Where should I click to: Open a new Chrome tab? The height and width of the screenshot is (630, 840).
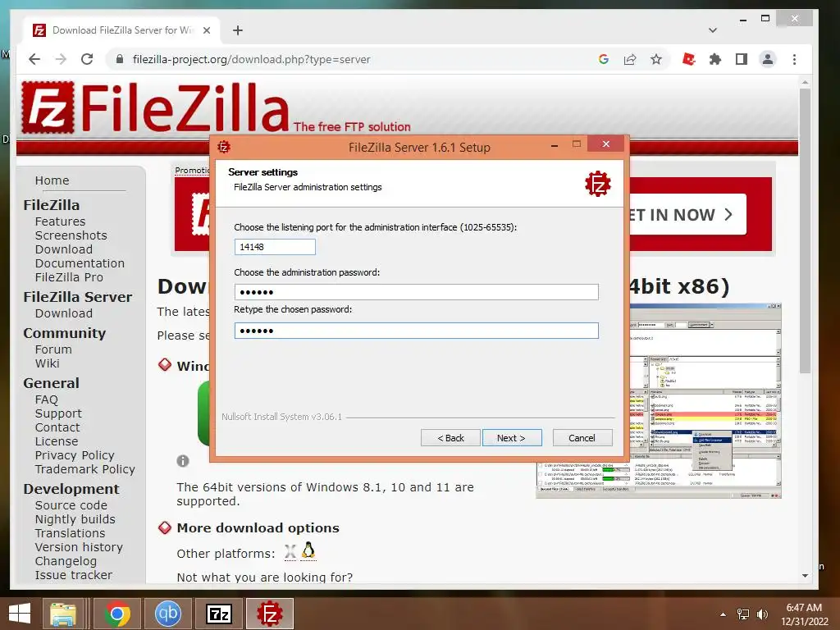point(238,30)
